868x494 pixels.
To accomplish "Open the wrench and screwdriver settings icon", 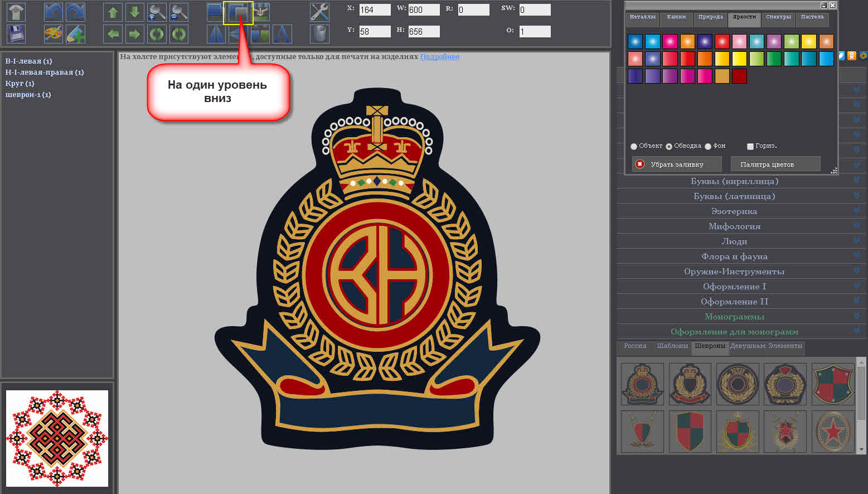I will point(319,12).
